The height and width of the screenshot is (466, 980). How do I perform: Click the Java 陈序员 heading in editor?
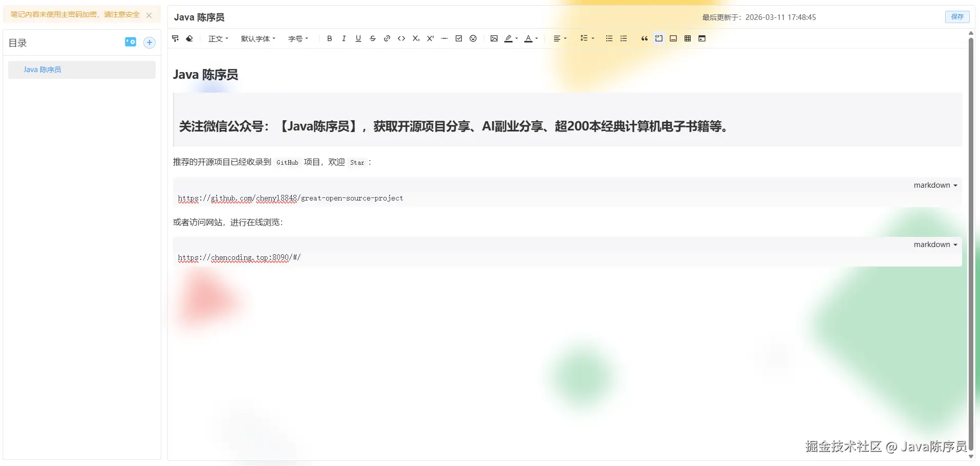205,75
